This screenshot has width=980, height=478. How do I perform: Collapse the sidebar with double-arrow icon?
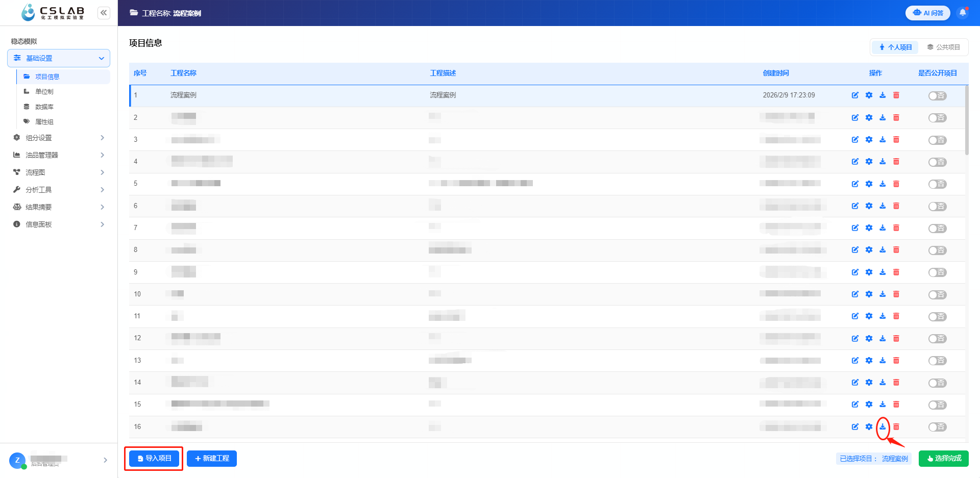pos(104,13)
